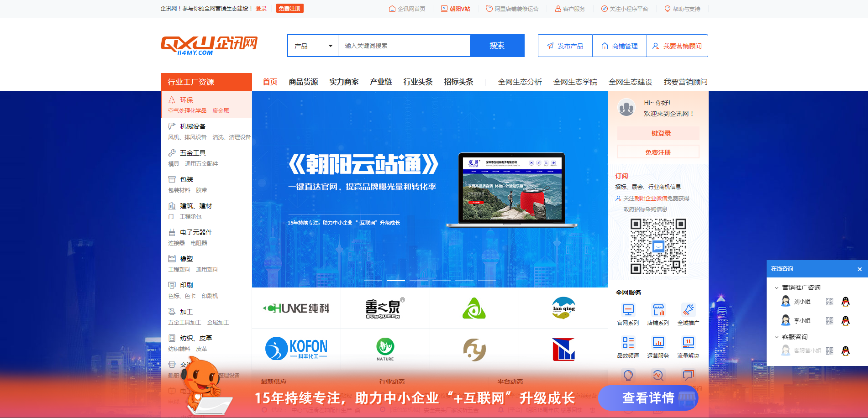868x418 pixels.
Task: Open the 产品 search category dropdown
Action: (312, 46)
